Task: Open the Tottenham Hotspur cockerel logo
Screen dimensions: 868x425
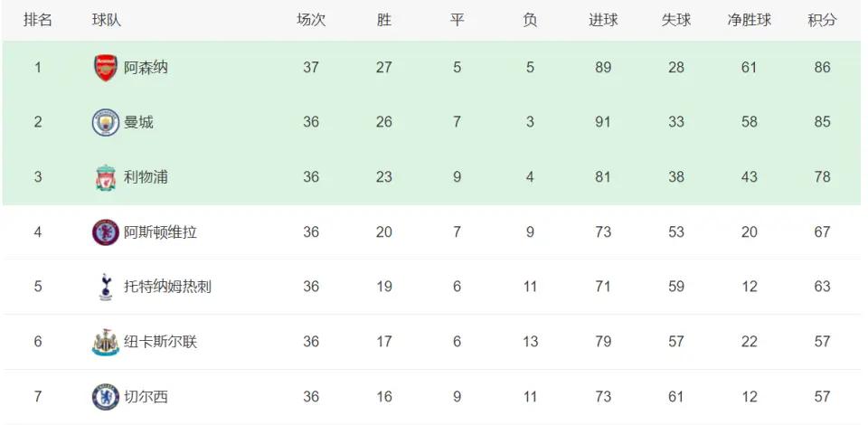Action: [x=105, y=287]
